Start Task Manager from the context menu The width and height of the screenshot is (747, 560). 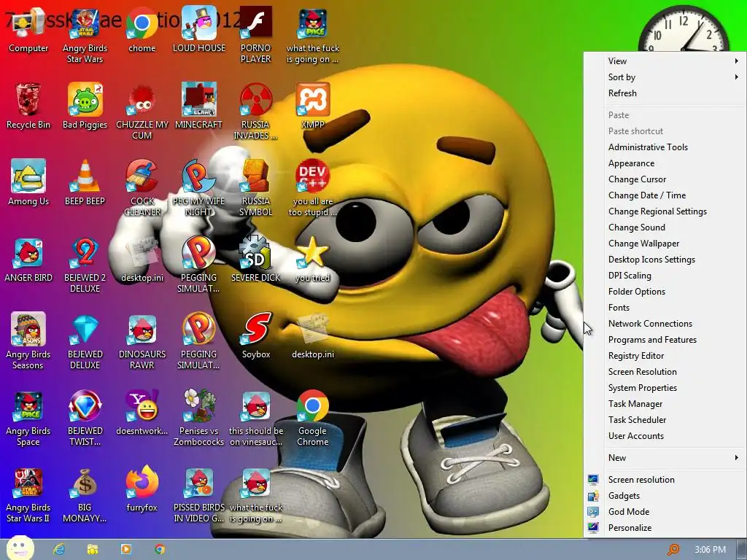(x=665, y=404)
